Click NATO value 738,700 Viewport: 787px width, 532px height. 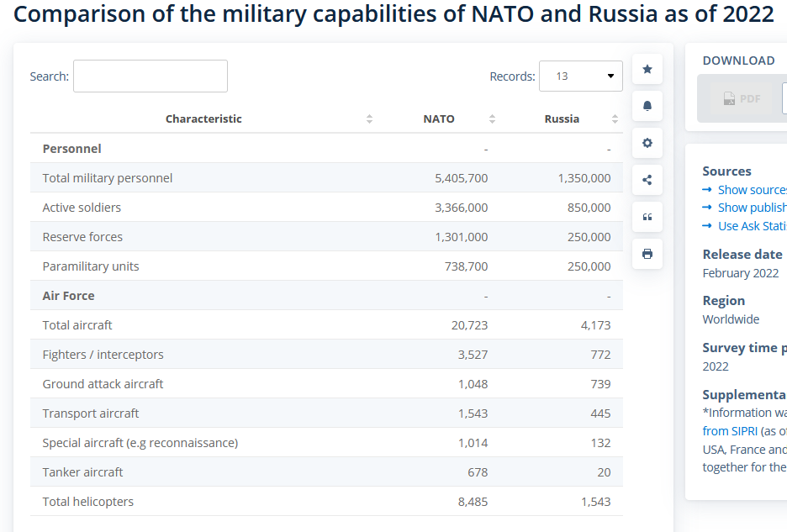point(467,266)
